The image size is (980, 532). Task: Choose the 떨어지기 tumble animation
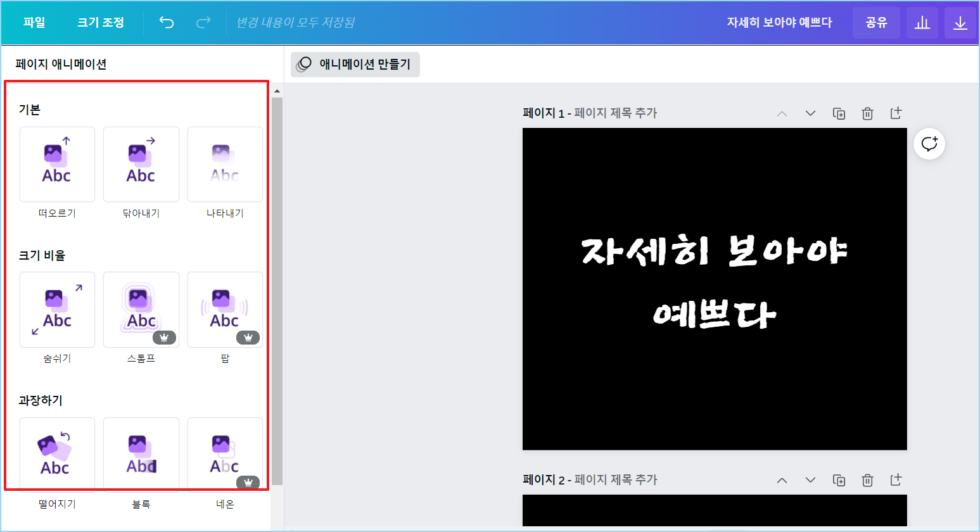[57, 453]
